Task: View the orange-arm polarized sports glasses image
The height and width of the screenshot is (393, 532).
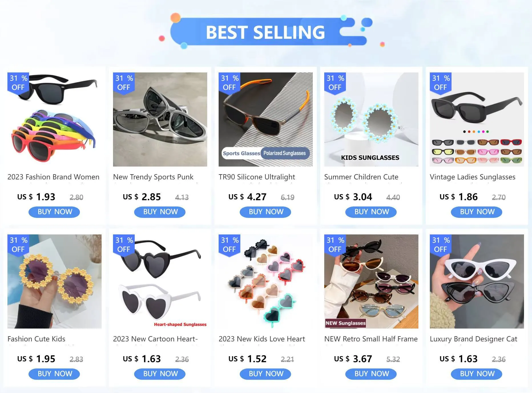Action: 266,119
